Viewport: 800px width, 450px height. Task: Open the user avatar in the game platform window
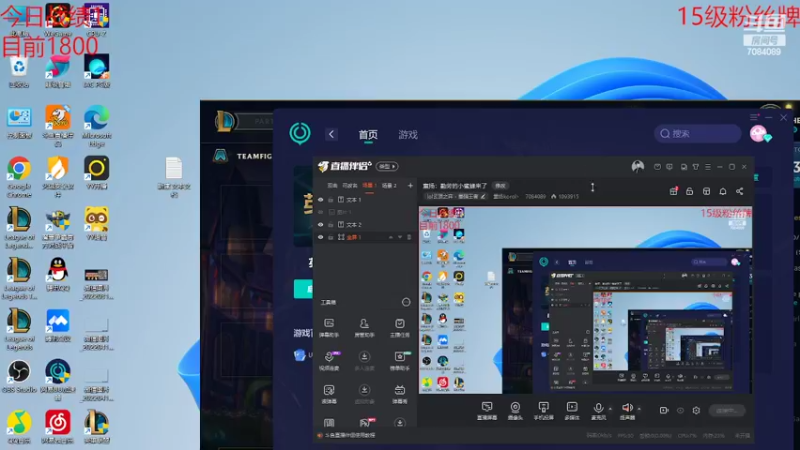tap(760, 134)
